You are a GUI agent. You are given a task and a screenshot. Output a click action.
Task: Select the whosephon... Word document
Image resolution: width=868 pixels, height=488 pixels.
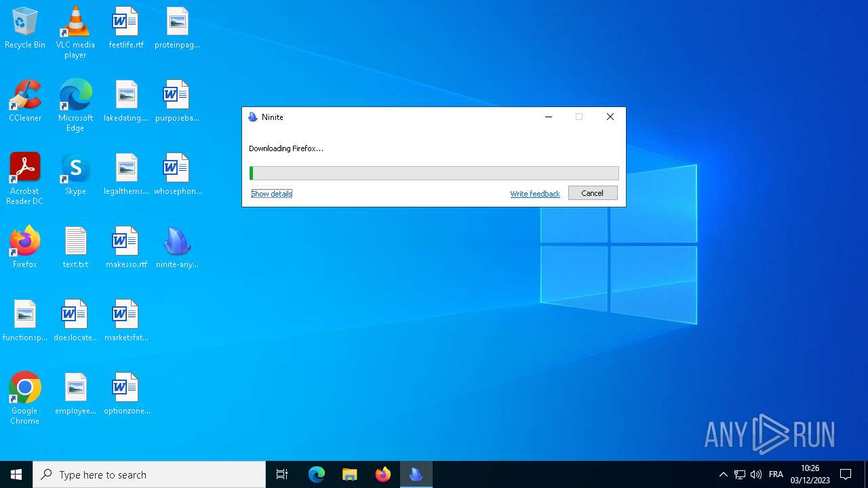click(177, 174)
